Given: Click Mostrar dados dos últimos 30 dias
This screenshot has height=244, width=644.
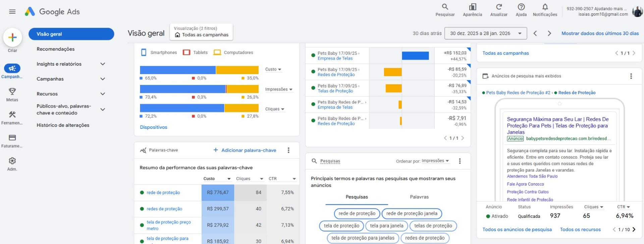Looking at the screenshot, I should [600, 33].
